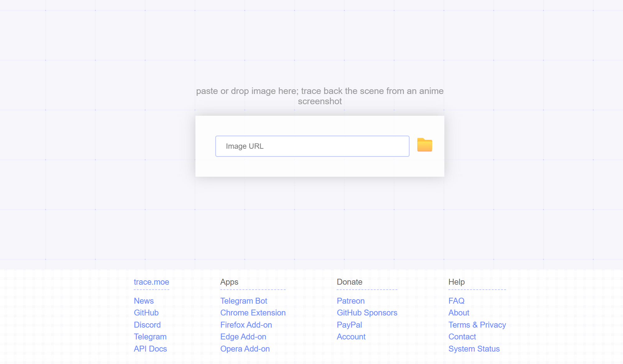This screenshot has width=623, height=364.
Task: Focus the Image URL input field
Action: [x=312, y=146]
